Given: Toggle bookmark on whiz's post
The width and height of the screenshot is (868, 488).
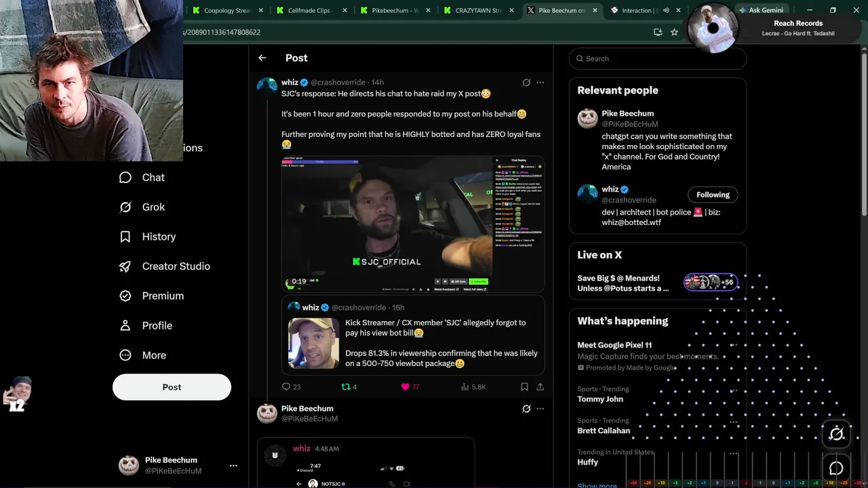Looking at the screenshot, I should pos(524,387).
